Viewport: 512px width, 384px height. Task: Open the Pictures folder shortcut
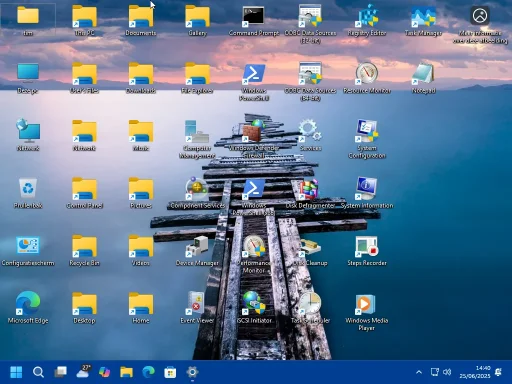(x=141, y=193)
